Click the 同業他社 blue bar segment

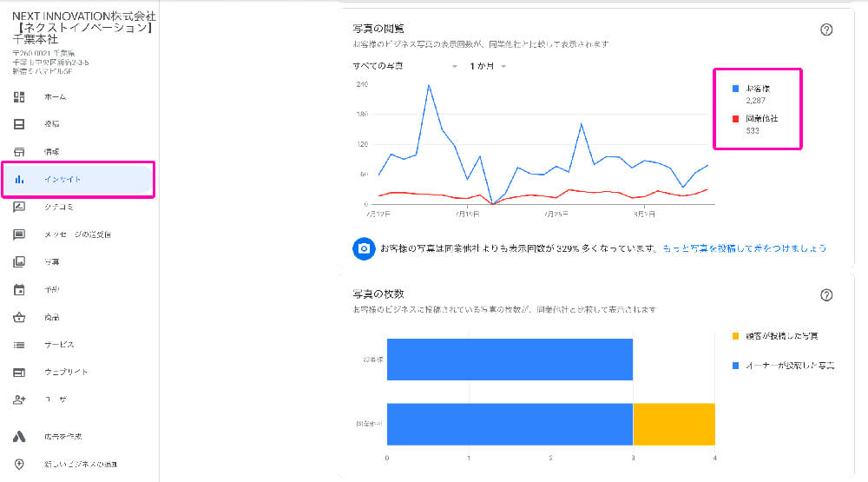(510, 425)
